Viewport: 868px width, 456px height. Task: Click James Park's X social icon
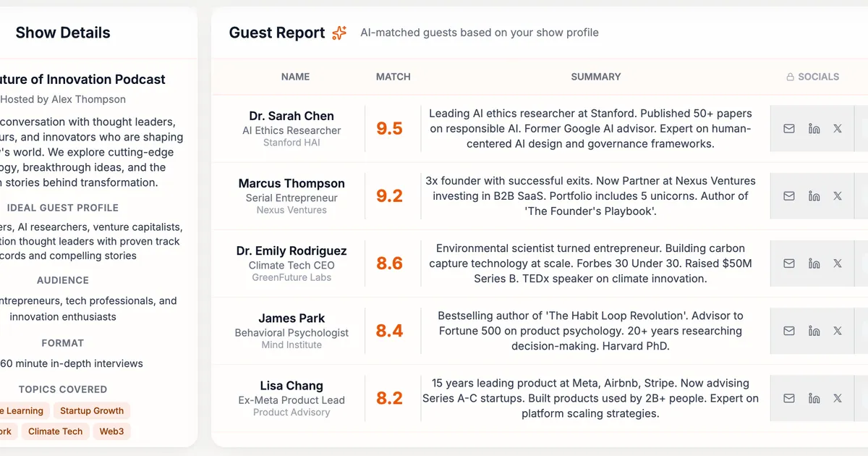point(838,331)
